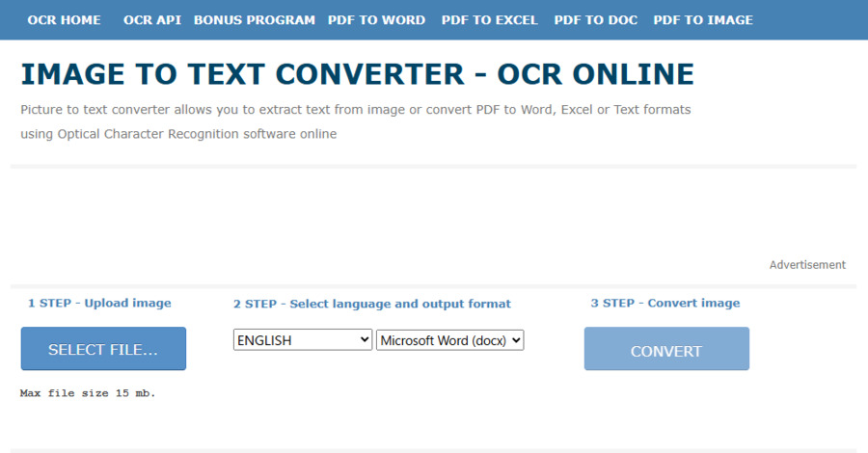Click the 'Picture to text converter allows' description
The image size is (868, 453).
pos(355,121)
